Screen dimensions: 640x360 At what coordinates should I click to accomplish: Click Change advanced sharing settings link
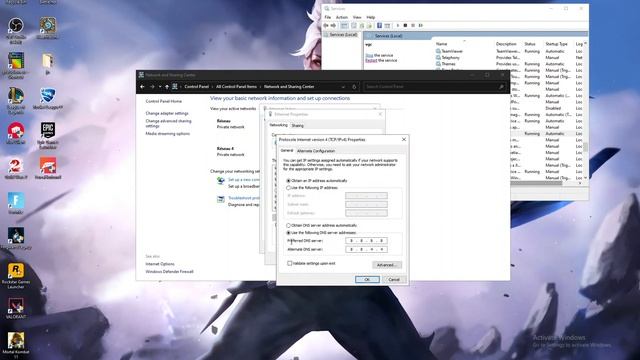[x=168, y=124]
